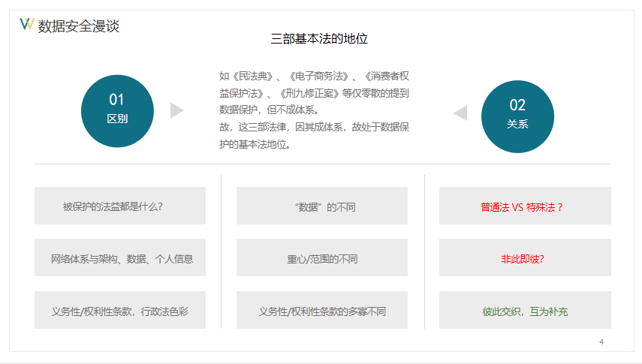Click the 01 区别 teal circle
Screen dimensions: 642x364
(x=117, y=111)
